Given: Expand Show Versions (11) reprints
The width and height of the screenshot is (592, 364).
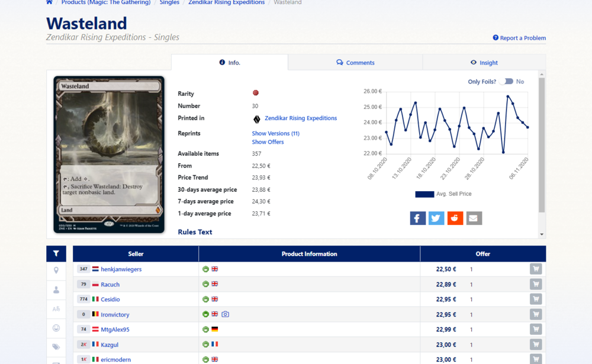Looking at the screenshot, I should [x=275, y=134].
